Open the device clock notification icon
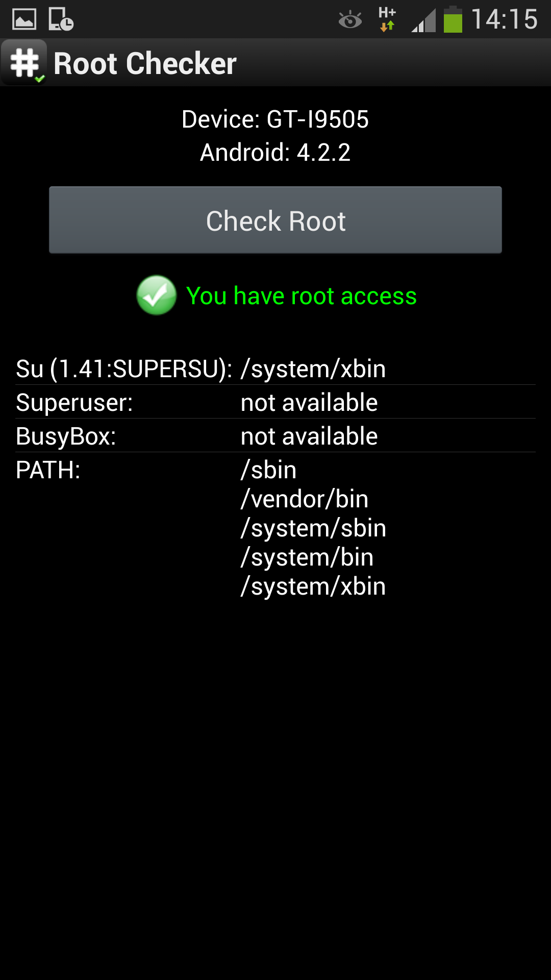The height and width of the screenshot is (980, 551). (61, 19)
